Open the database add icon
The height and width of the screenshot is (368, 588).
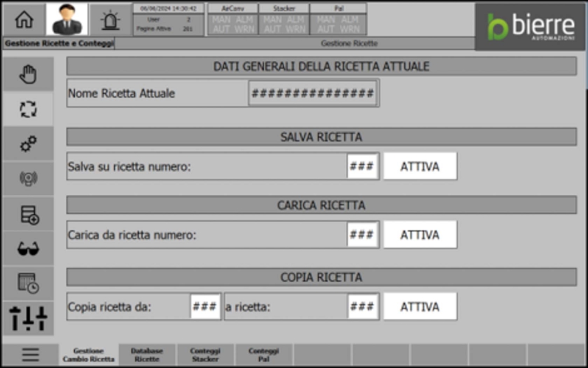[28, 214]
